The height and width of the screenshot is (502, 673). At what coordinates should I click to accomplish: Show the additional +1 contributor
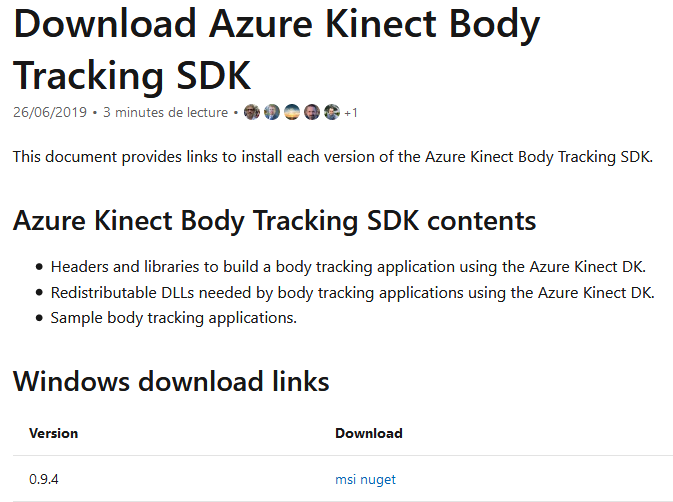[351, 113]
